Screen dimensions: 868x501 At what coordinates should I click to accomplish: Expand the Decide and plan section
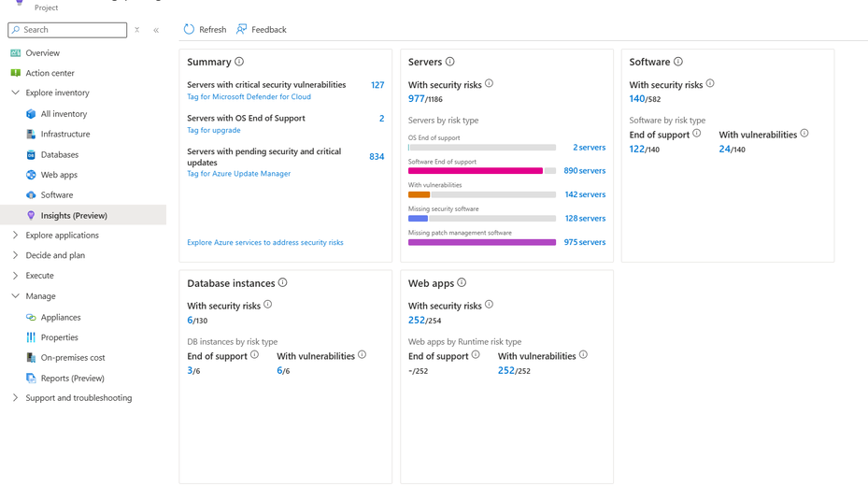(x=15, y=255)
